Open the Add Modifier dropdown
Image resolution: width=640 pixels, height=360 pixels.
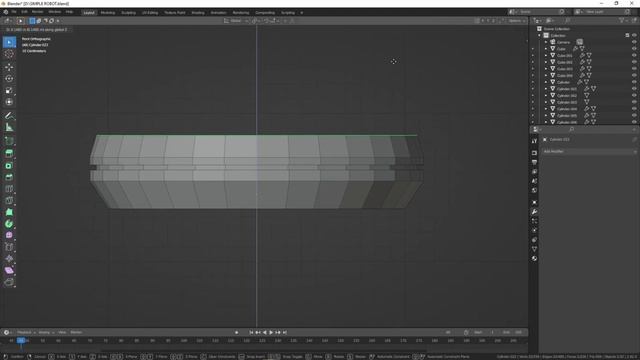point(590,151)
